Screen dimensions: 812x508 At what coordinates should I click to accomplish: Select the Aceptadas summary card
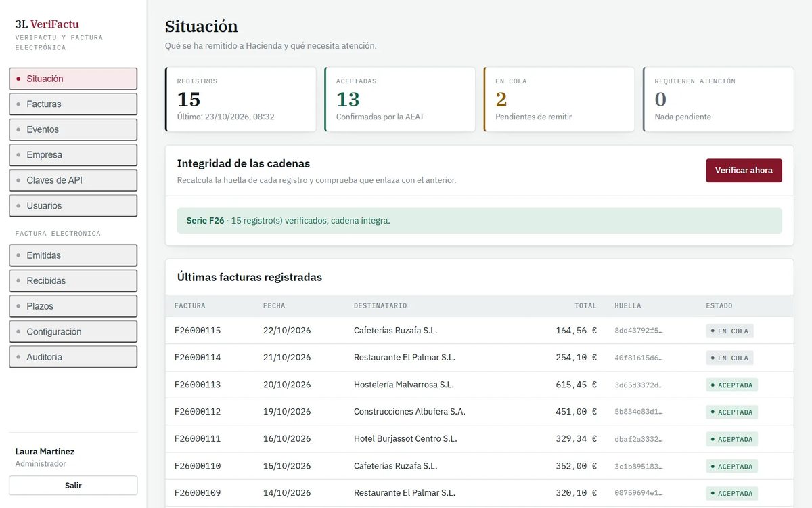pos(400,100)
